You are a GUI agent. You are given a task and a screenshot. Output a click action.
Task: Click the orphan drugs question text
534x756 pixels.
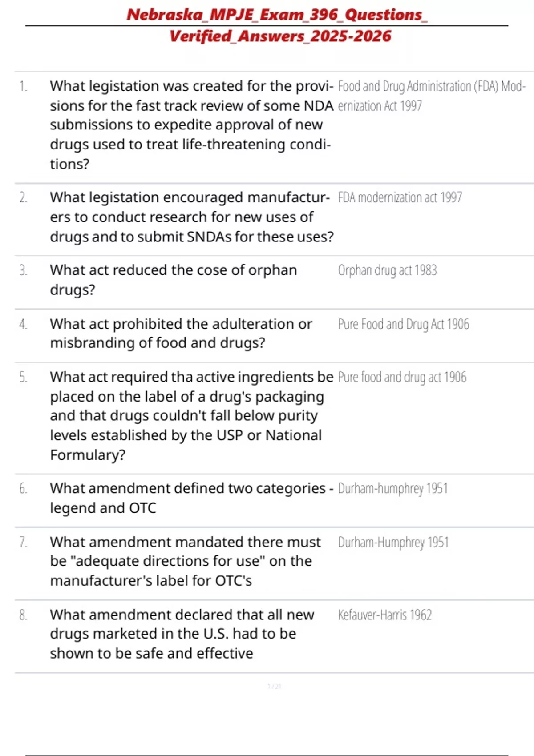coord(173,280)
